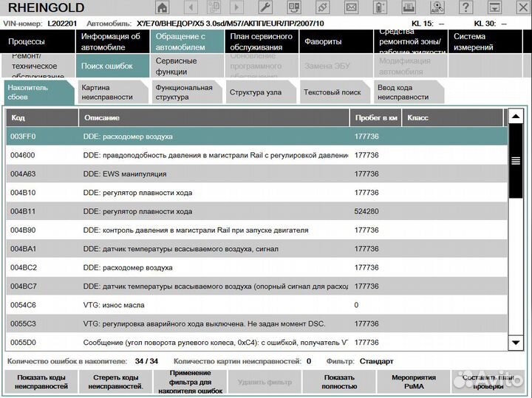The image size is (532, 398).
Task: Select fault row 004B10
Action: 256,193
